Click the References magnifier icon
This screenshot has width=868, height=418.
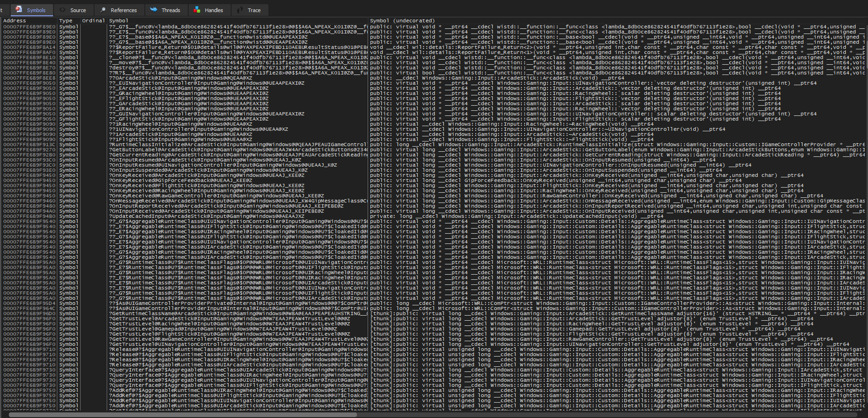pyautogui.click(x=103, y=10)
